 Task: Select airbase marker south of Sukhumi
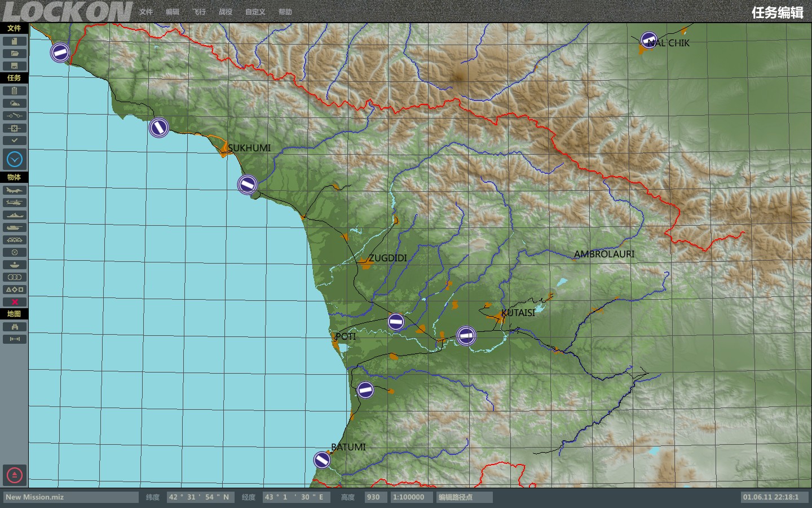pos(247,185)
